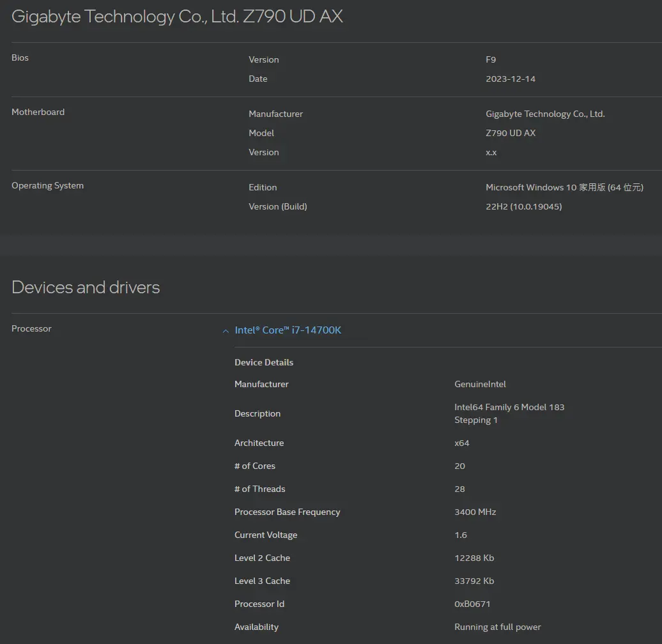Select the GenuineIntel manufacturer value
This screenshot has height=644, width=662.
480,384
